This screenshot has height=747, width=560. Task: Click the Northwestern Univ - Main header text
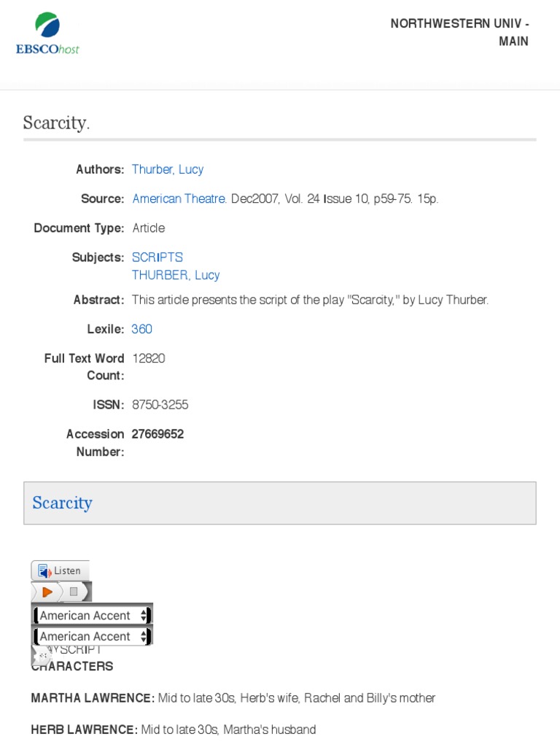[459, 32]
